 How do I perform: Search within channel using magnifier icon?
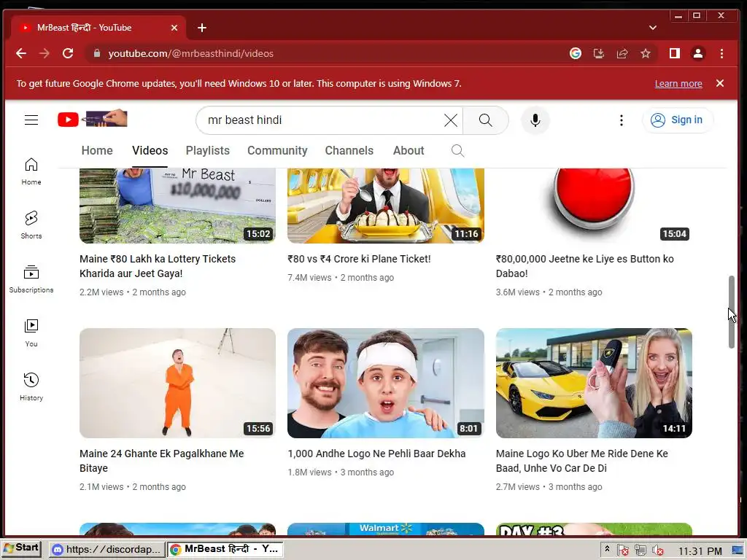coord(457,151)
